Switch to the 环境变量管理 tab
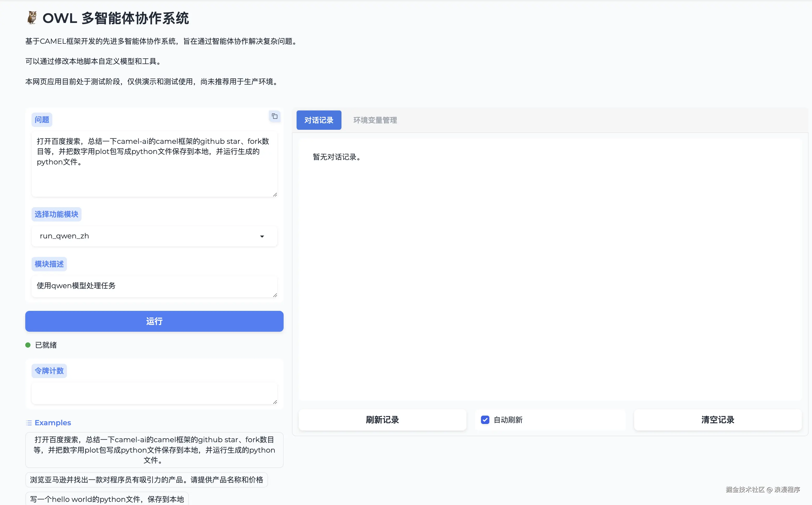The image size is (812, 505). point(375,120)
